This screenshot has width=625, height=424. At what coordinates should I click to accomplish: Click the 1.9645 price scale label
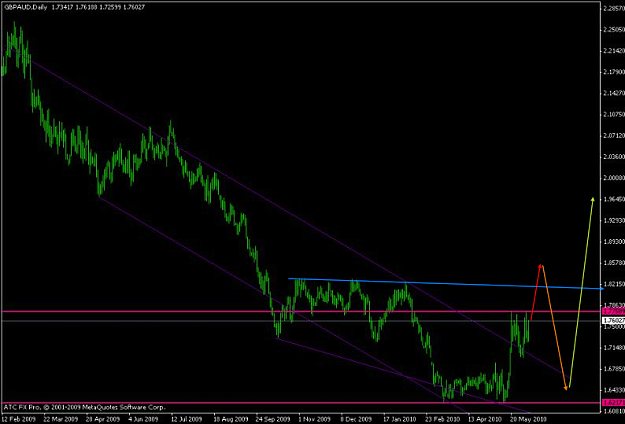click(x=614, y=199)
